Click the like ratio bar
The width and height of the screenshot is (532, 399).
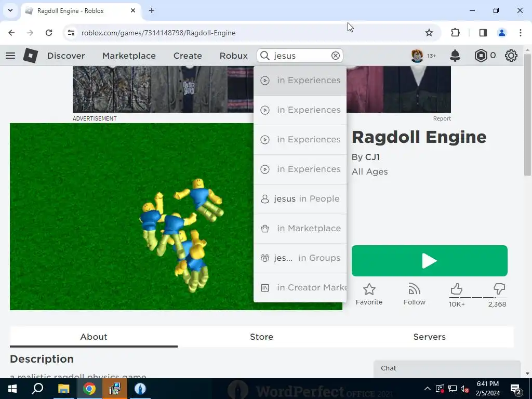coord(478,298)
